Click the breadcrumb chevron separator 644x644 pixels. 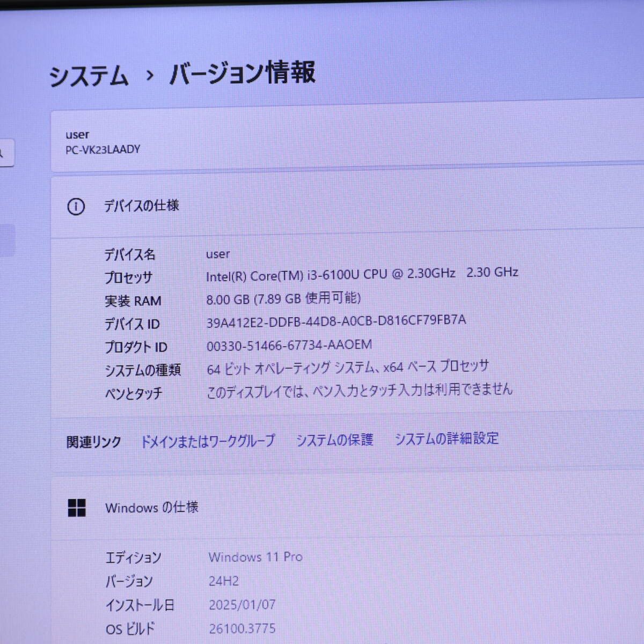(149, 76)
